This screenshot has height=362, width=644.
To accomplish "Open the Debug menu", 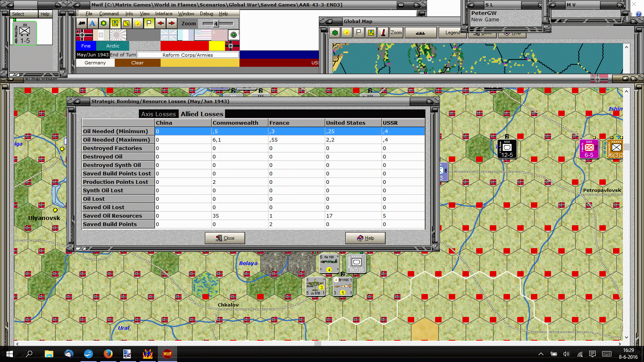I will click(206, 14).
